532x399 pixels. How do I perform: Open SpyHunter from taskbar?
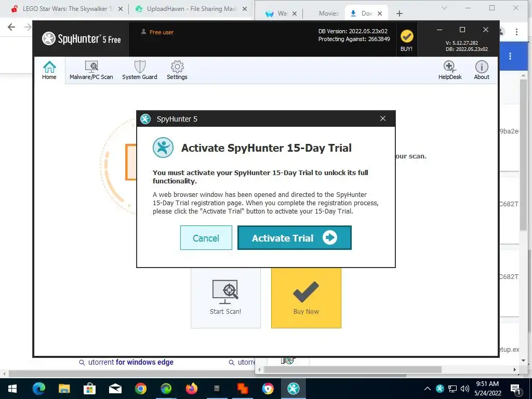(294, 389)
